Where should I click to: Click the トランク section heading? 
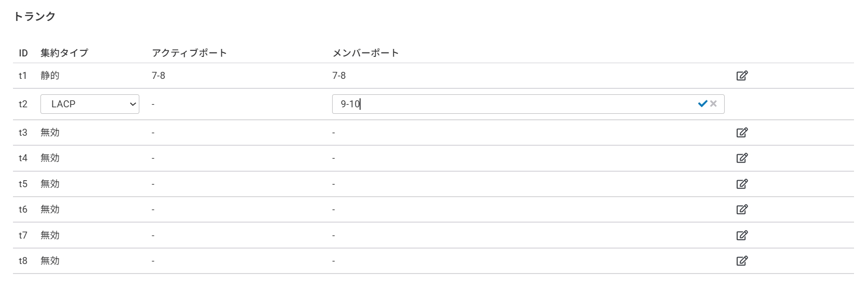[34, 16]
